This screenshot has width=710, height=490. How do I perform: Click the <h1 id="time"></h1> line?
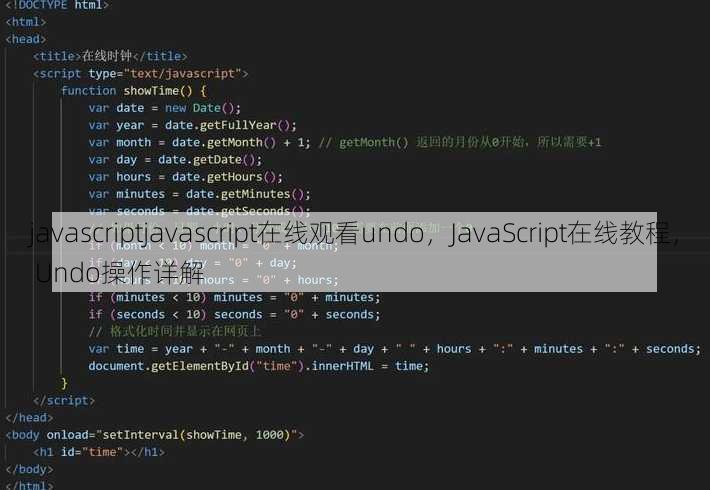[x=99, y=452]
